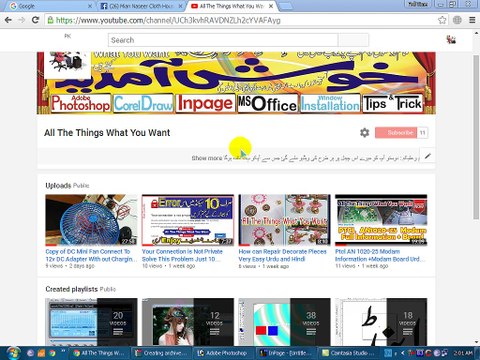Screen dimensions: 480x360
Task: Open the playlist with 12 videos
Action: (x=188, y=322)
